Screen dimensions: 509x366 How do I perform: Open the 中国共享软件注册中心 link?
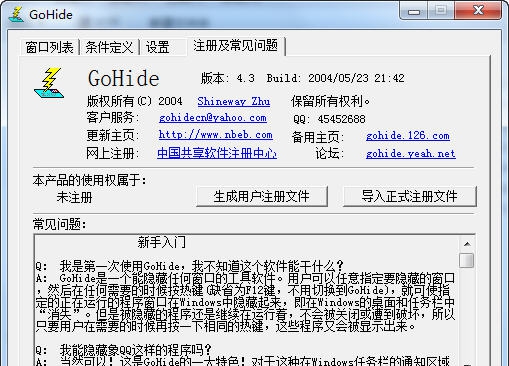217,153
